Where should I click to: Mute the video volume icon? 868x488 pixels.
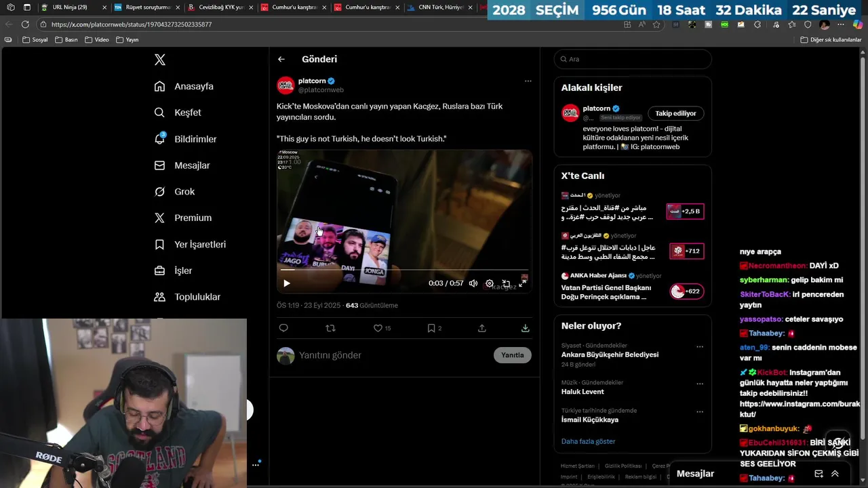473,283
